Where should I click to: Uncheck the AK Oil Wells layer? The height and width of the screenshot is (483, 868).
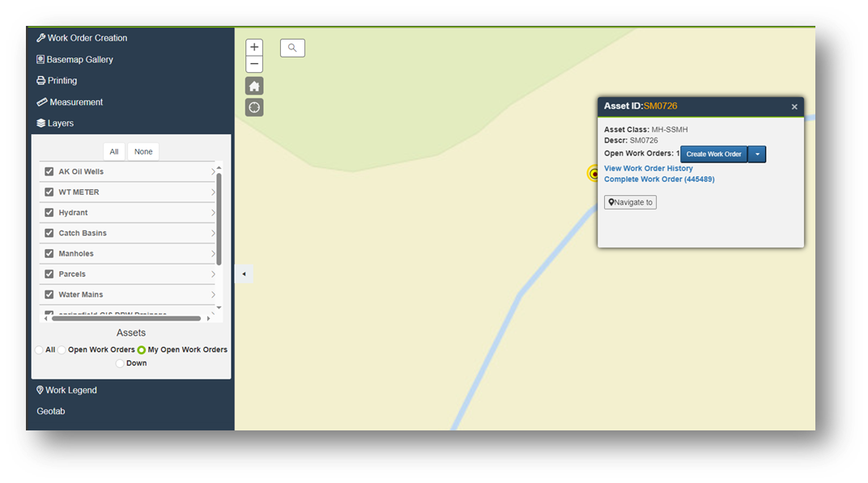(x=49, y=172)
